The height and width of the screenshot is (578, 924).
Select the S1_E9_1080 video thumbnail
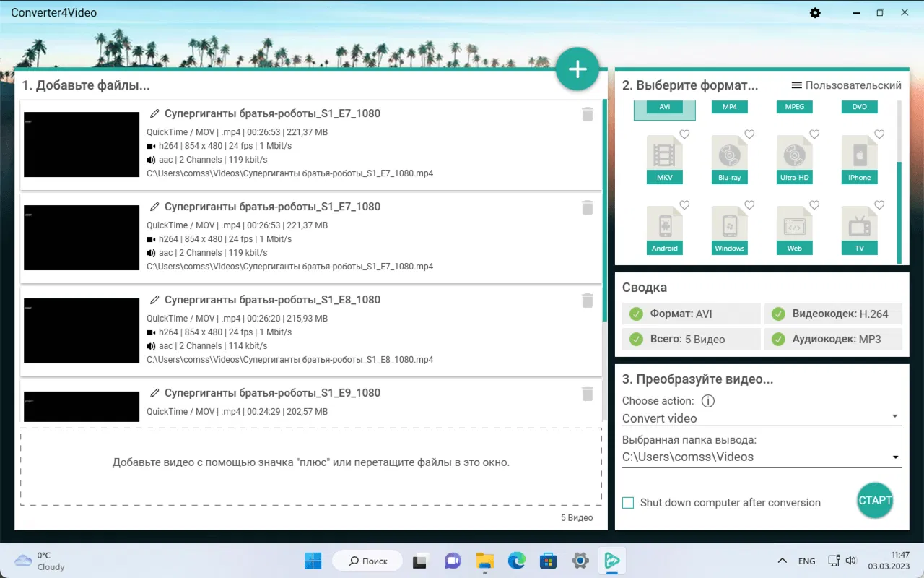point(82,407)
